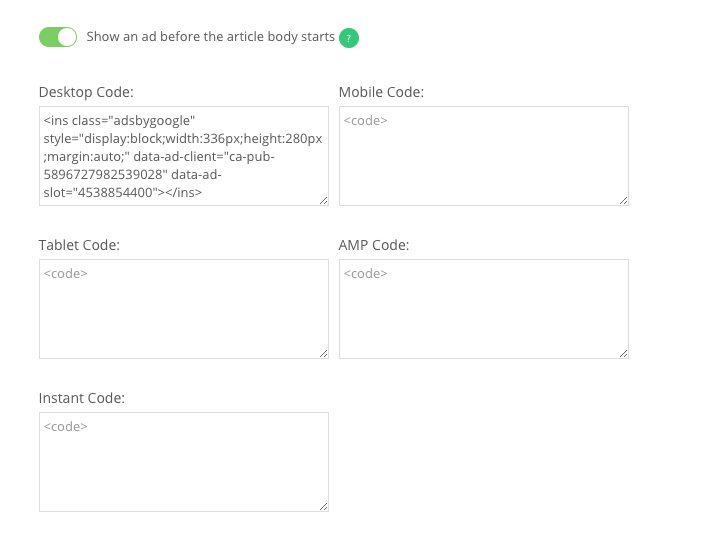This screenshot has width=708, height=533.
Task: Focus the Tablet Code text area
Action: 184,309
